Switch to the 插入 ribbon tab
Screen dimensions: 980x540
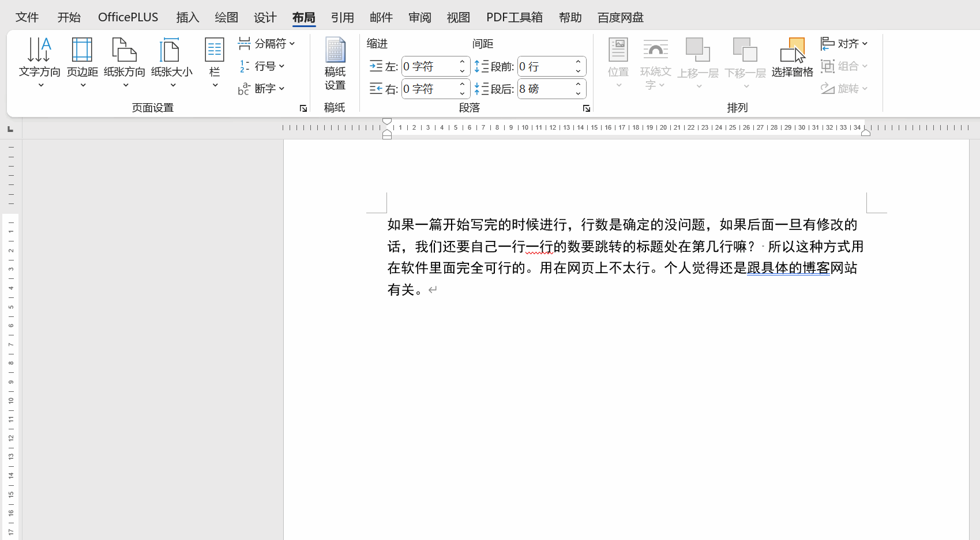(x=187, y=17)
